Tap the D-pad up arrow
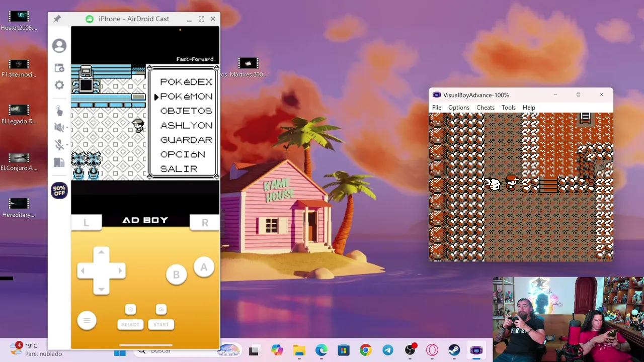This screenshot has width=644, height=362. coord(101,253)
